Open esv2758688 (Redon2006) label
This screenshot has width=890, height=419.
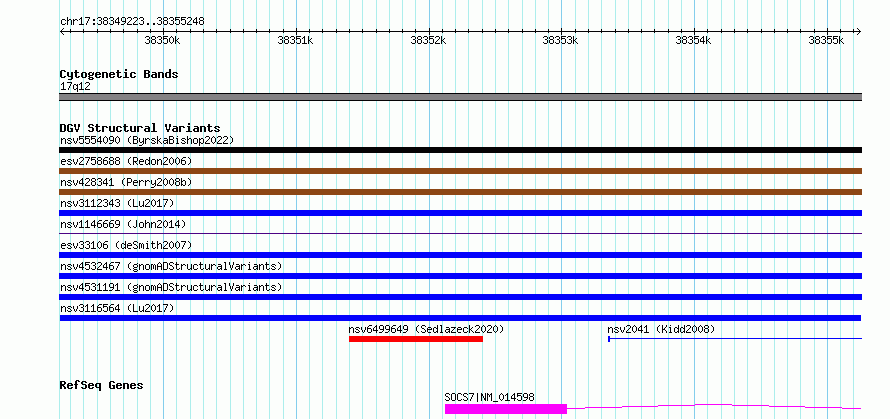coord(126,161)
